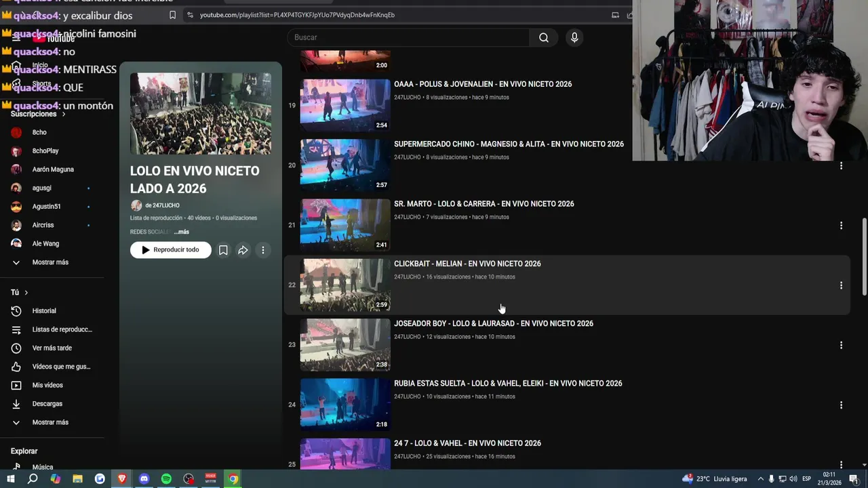Click the Buscar search field
Viewport: 868px width, 488px height.
(408, 37)
